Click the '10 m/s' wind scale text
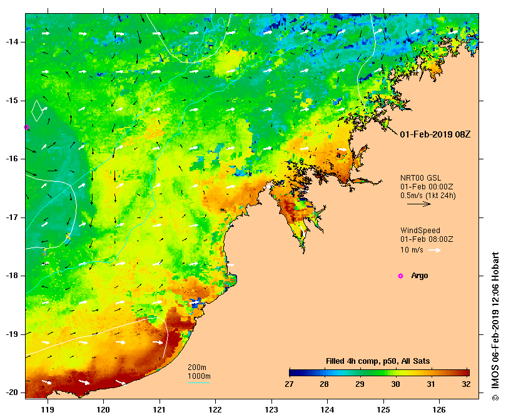 pyautogui.click(x=412, y=250)
